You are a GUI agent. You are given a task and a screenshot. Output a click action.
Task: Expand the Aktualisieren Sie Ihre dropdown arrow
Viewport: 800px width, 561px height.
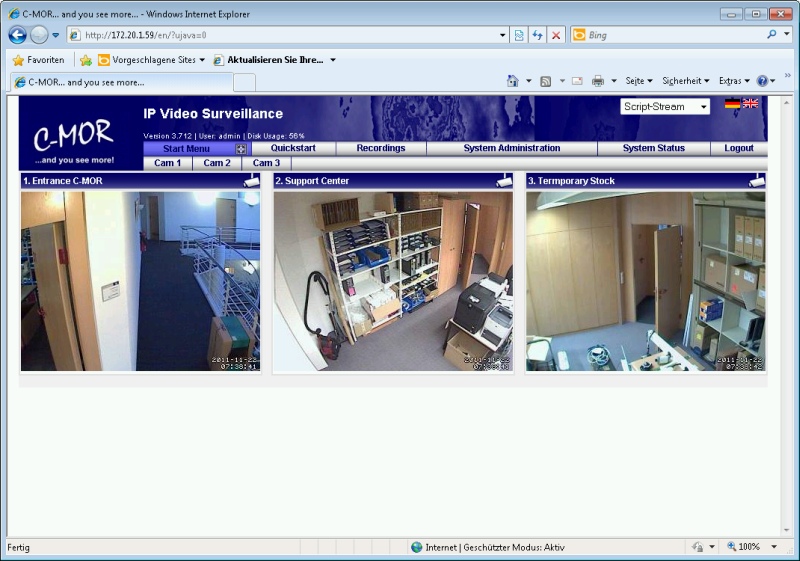coord(333,60)
